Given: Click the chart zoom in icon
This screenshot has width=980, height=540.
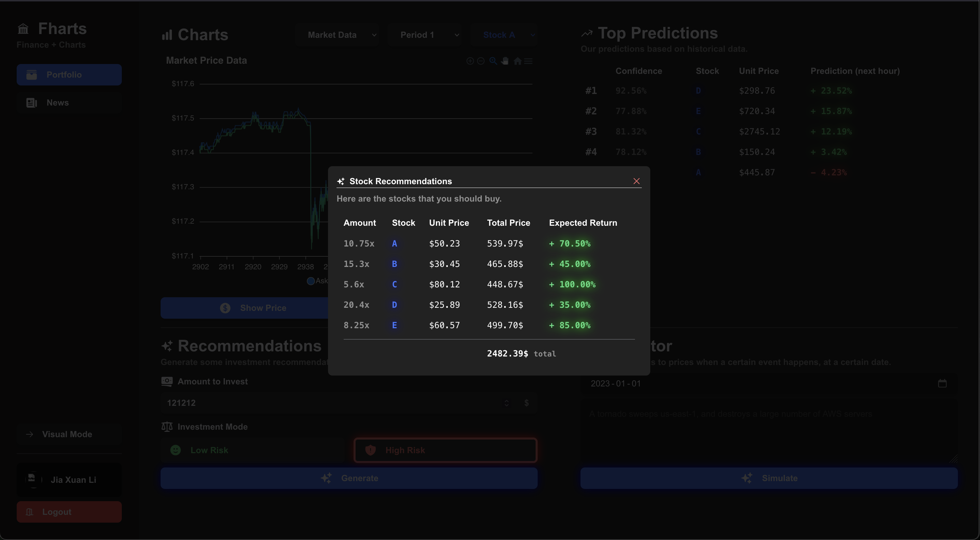Looking at the screenshot, I should tap(470, 61).
